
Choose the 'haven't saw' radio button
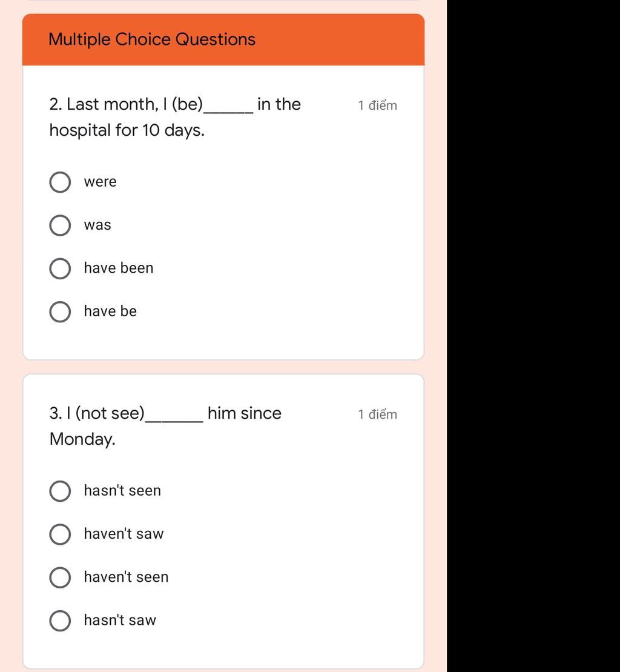[60, 534]
